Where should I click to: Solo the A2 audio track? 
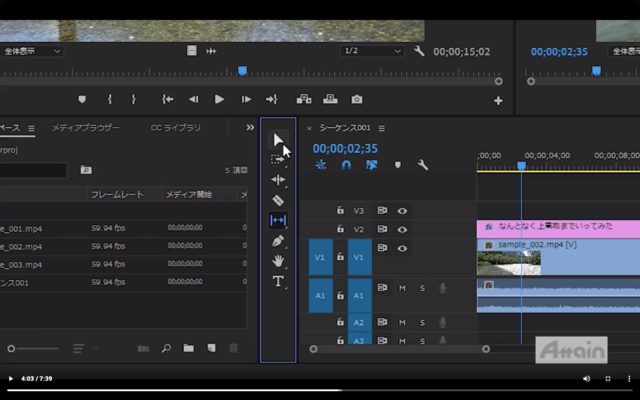422,322
